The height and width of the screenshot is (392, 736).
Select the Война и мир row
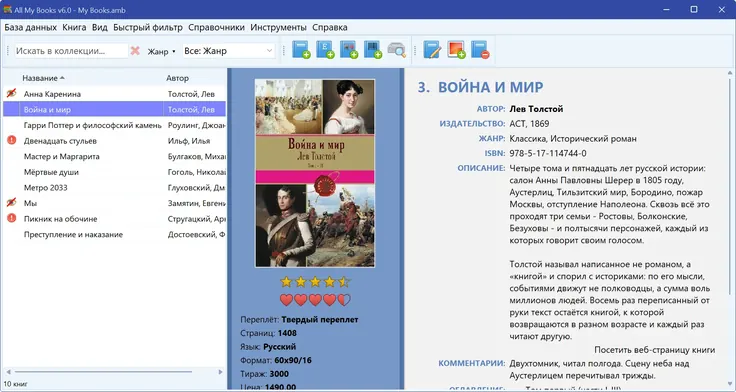(115, 109)
